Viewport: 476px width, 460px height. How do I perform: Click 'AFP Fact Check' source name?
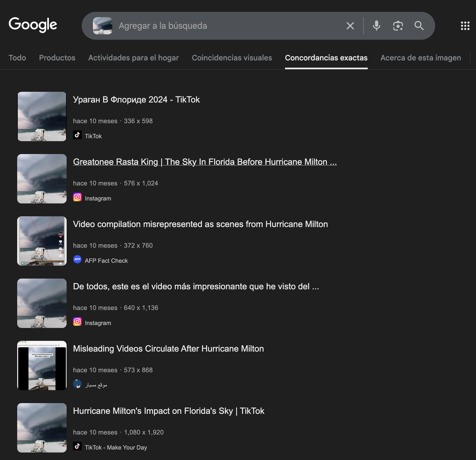[106, 261]
